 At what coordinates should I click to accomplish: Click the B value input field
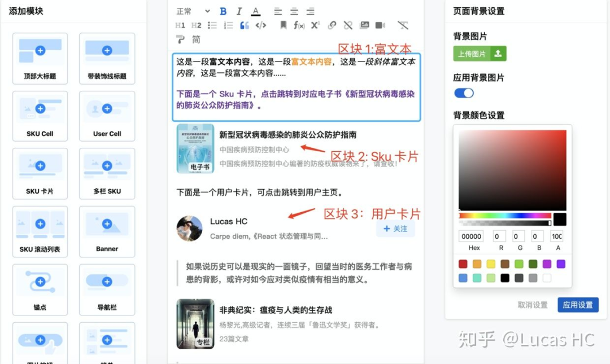(x=538, y=236)
